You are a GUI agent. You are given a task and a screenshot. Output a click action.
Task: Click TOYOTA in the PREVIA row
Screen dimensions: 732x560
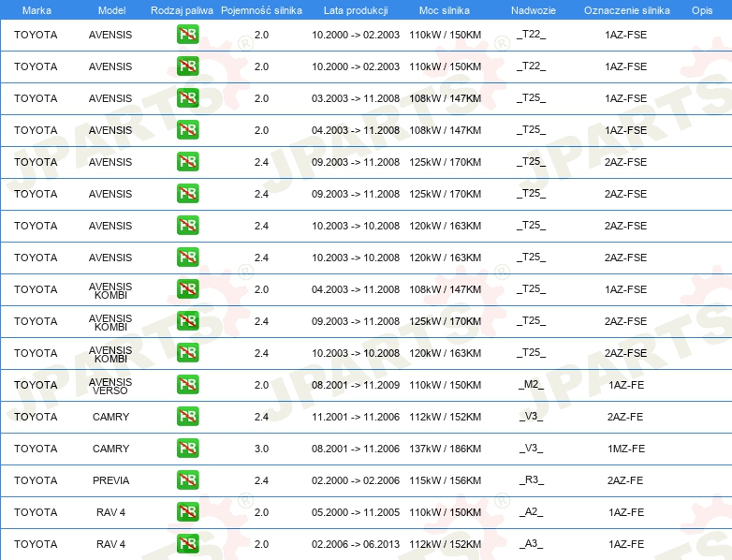coord(36,480)
